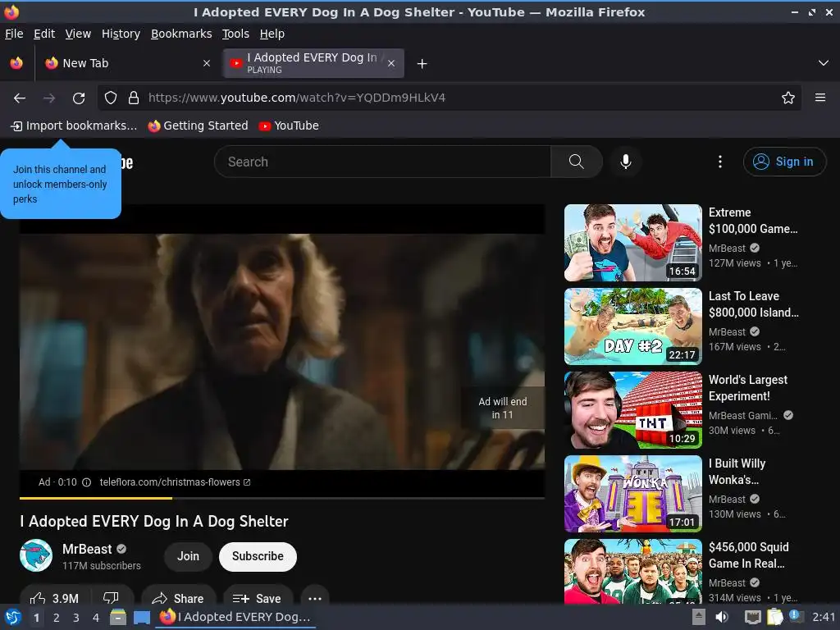Click the network monitor icon in tray
Screen dimensions: 840x630
pos(753,617)
